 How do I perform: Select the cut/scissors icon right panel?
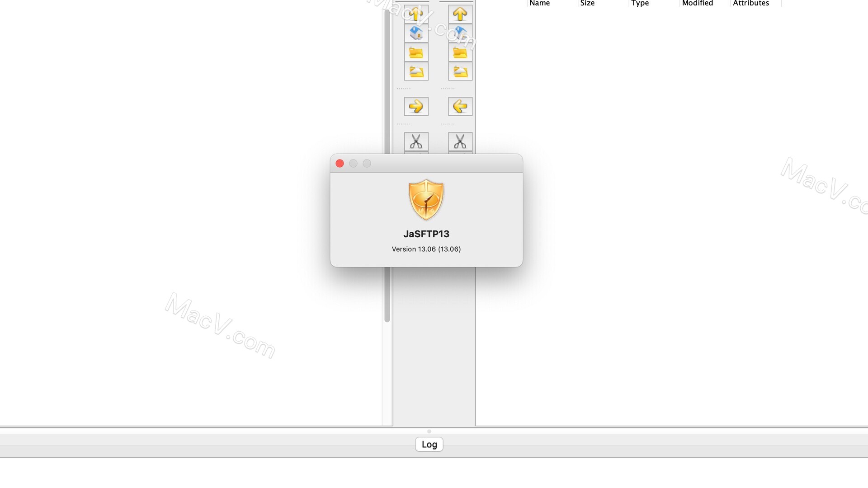coord(460,141)
